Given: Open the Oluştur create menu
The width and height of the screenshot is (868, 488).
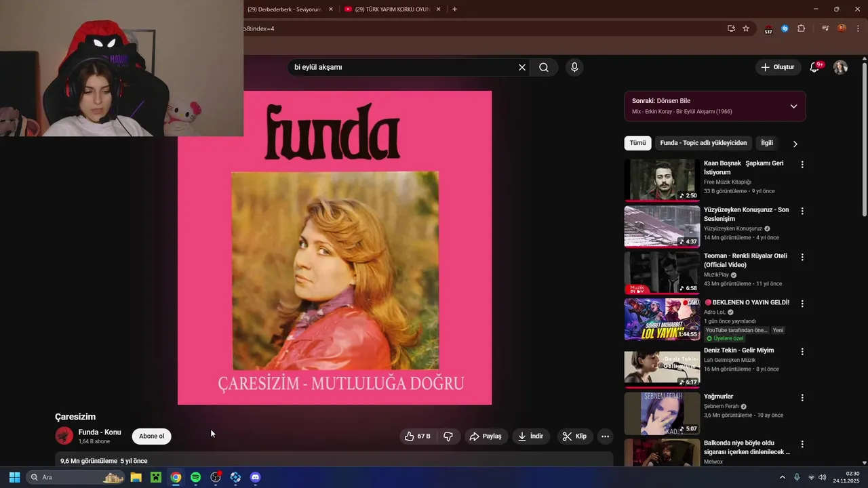Looking at the screenshot, I should (x=777, y=67).
